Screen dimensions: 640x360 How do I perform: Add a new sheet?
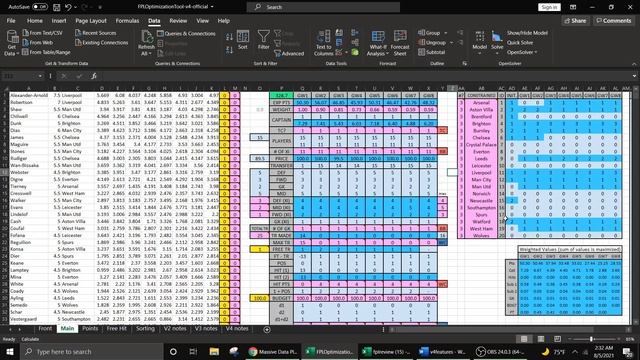(267, 329)
